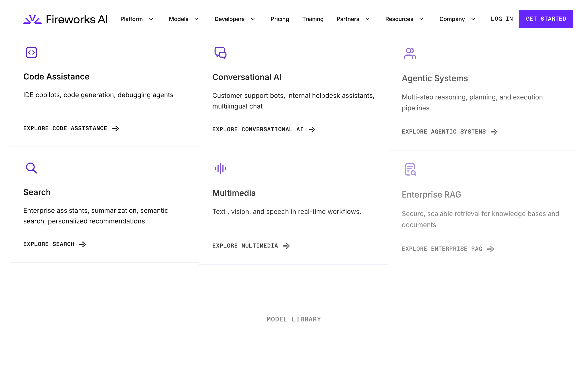Viewport: 588px width, 367px height.
Task: Expand the Partners dropdown menu
Action: click(353, 19)
